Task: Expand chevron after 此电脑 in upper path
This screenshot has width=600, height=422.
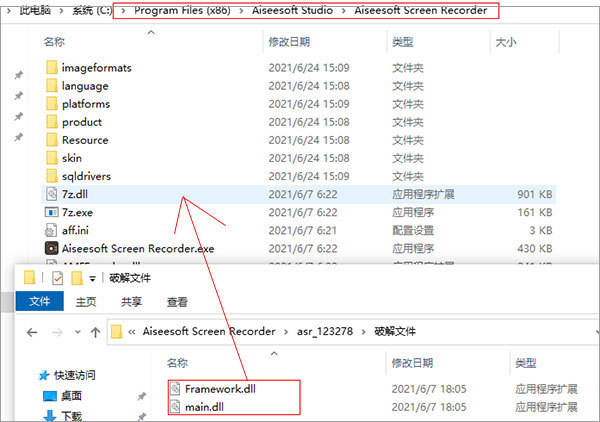Action: pos(61,11)
